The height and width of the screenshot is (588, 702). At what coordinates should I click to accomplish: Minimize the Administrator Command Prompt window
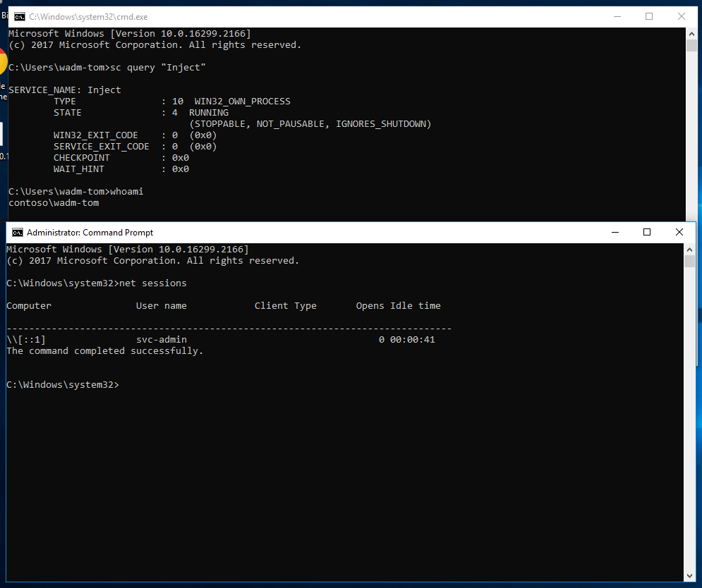coord(614,231)
